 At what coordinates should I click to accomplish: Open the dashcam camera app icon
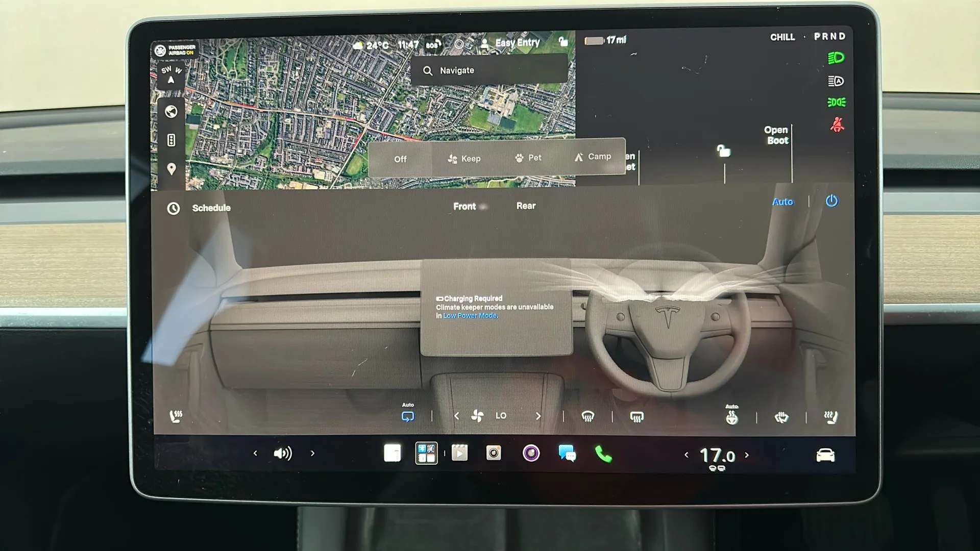(x=494, y=453)
